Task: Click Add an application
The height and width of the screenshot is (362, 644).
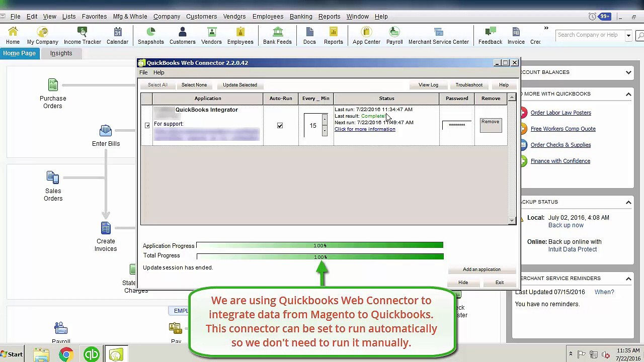Action: (481, 269)
